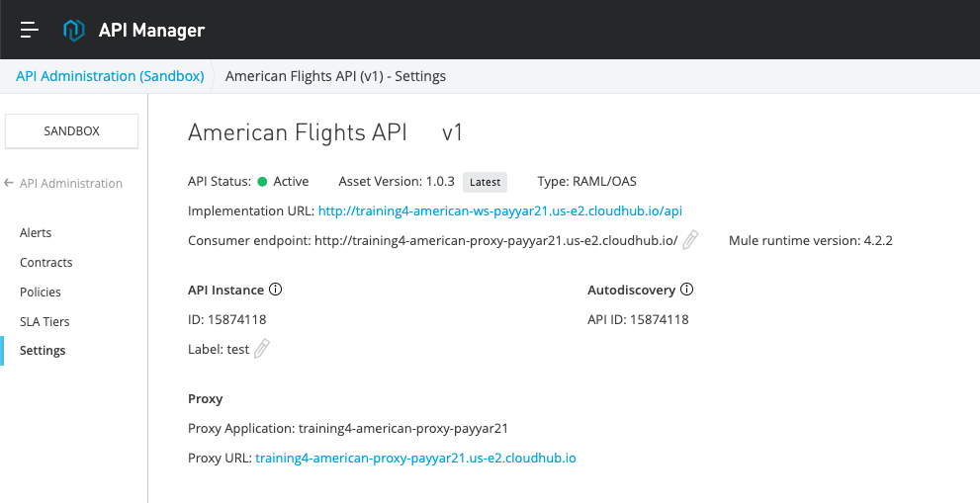Click the Latest version badge
The image size is (980, 503).
[x=485, y=182]
